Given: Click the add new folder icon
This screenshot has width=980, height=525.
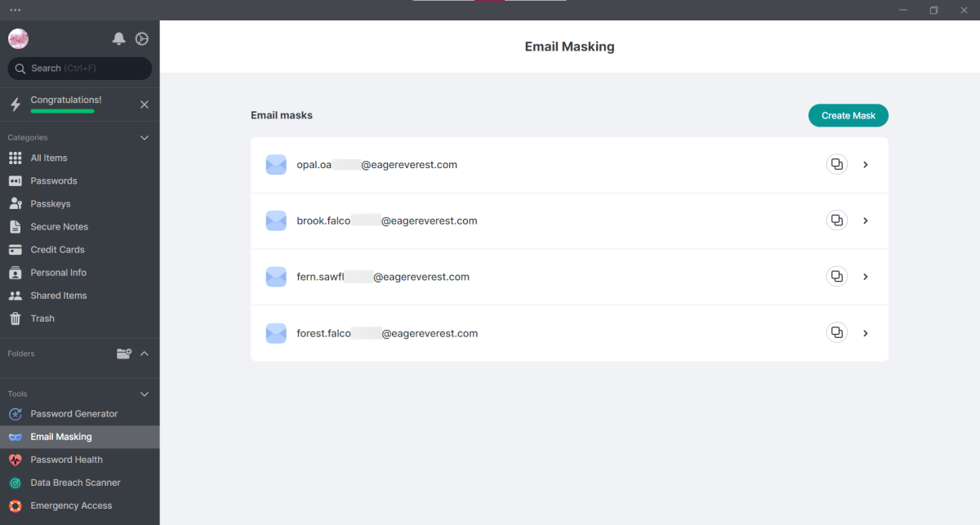Looking at the screenshot, I should pyautogui.click(x=123, y=354).
